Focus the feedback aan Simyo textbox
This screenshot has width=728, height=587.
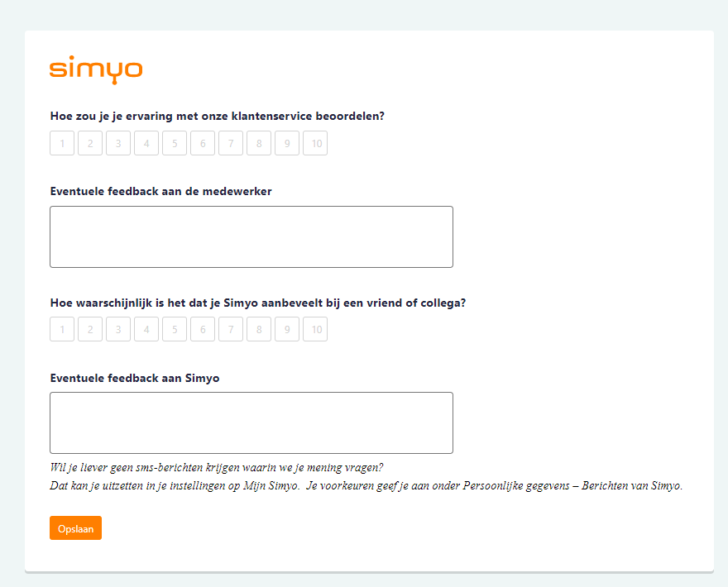(251, 422)
